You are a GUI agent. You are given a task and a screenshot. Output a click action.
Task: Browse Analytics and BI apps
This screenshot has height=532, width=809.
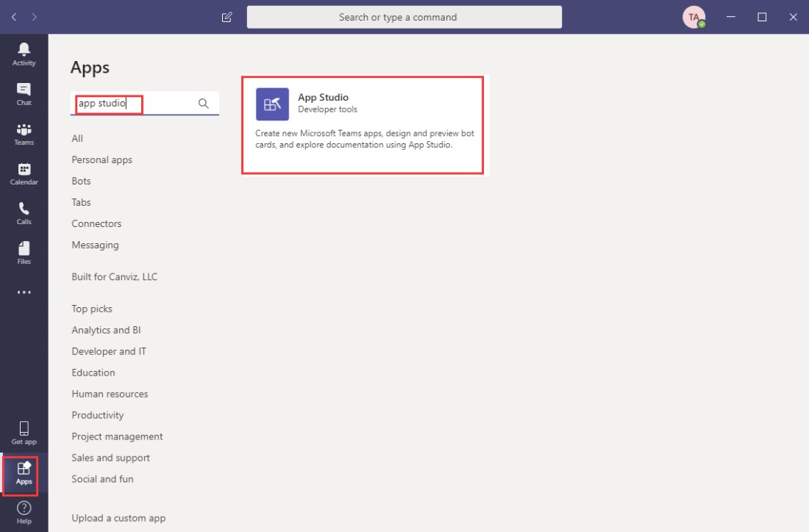coord(107,330)
